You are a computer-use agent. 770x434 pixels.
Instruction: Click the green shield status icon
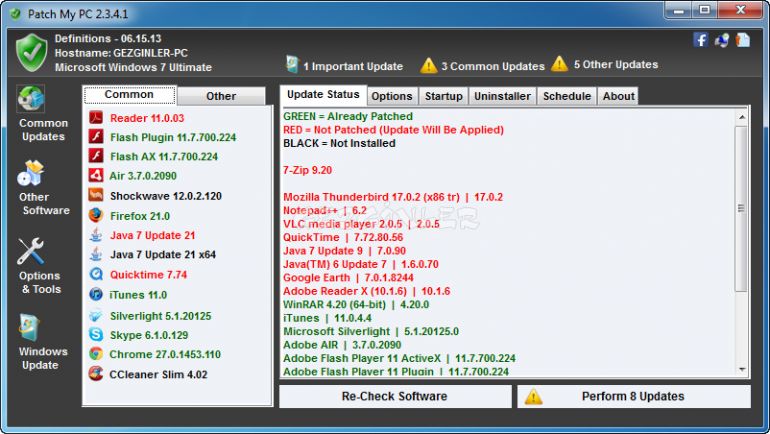(31, 53)
